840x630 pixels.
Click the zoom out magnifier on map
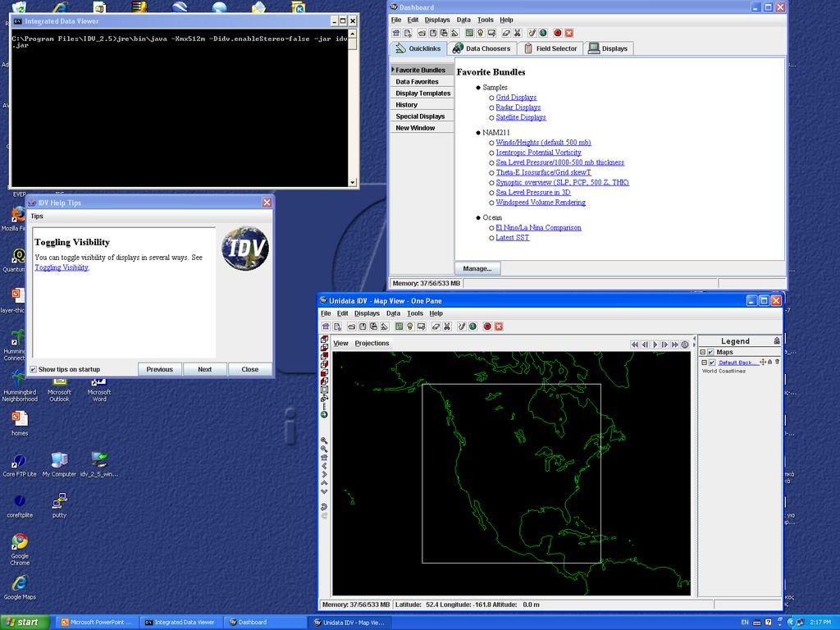324,449
